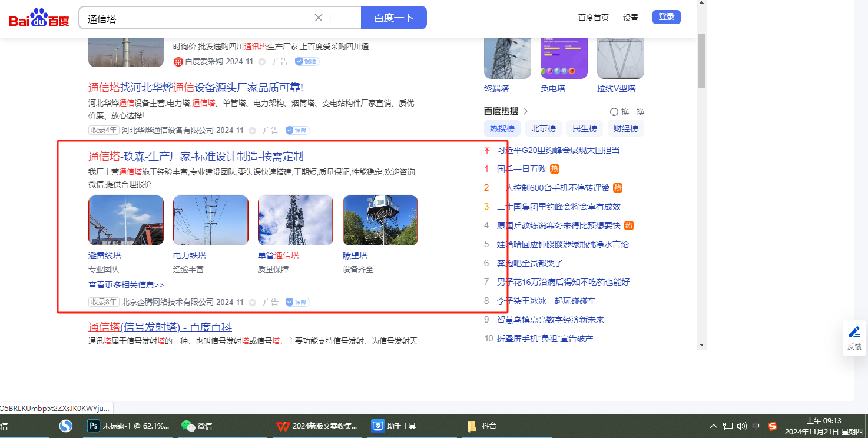
Task: Click the 热 badge beside 一人控制600台手机不停转评赞
Action: (x=618, y=188)
